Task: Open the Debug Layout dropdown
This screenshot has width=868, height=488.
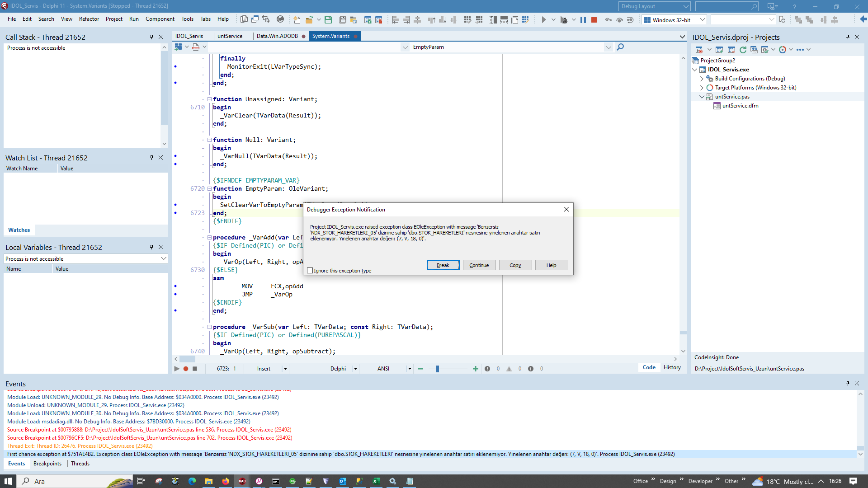Action: click(685, 6)
